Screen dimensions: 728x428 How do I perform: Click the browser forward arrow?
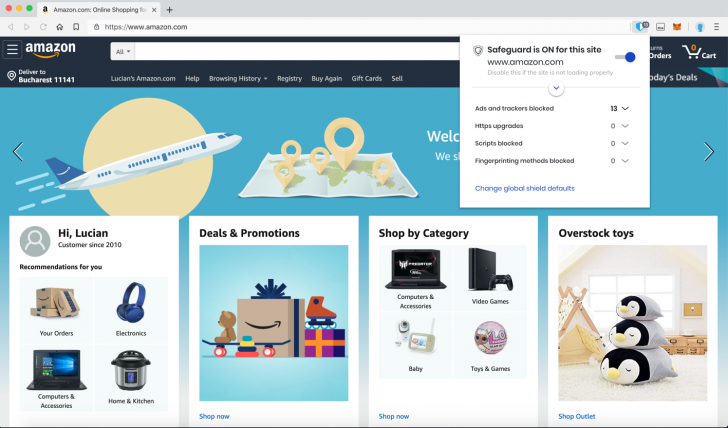coord(26,27)
